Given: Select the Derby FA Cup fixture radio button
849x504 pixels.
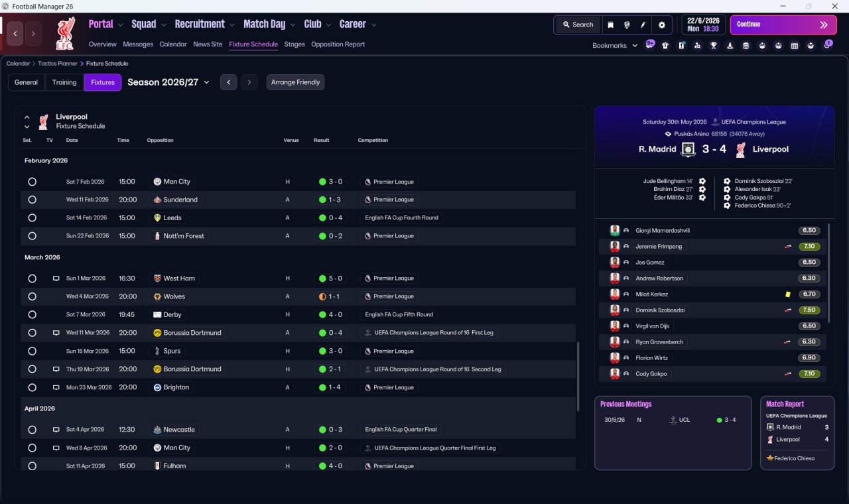Looking at the screenshot, I should point(32,314).
